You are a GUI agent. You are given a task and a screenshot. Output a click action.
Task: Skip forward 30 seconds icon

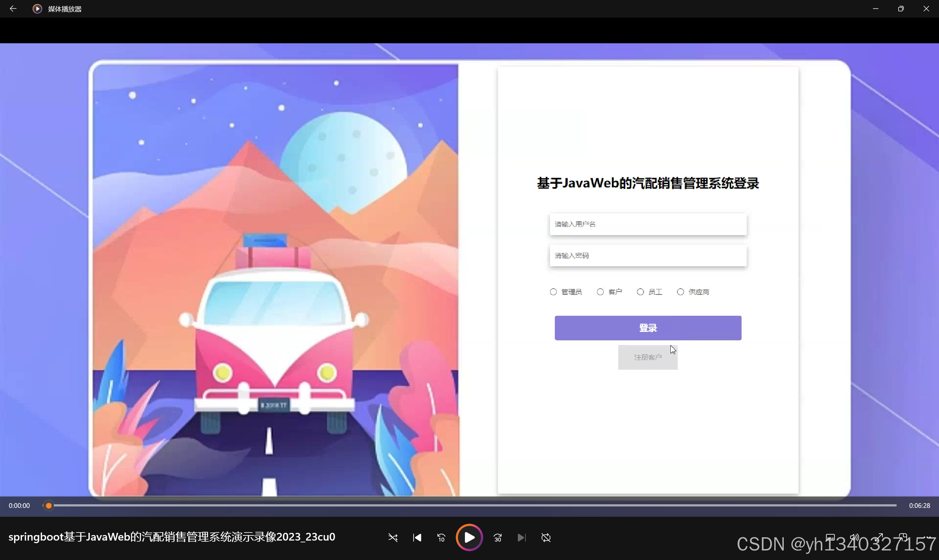point(498,537)
